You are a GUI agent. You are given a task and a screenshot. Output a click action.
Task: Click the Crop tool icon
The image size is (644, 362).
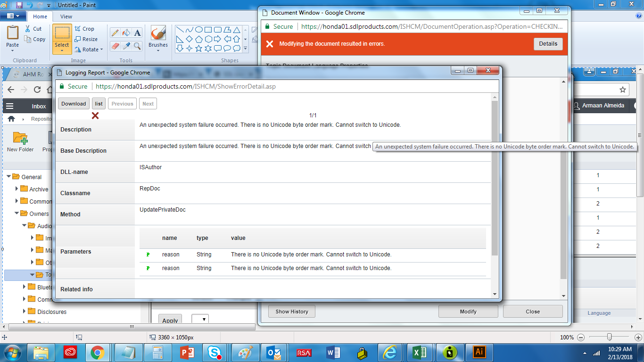click(78, 29)
